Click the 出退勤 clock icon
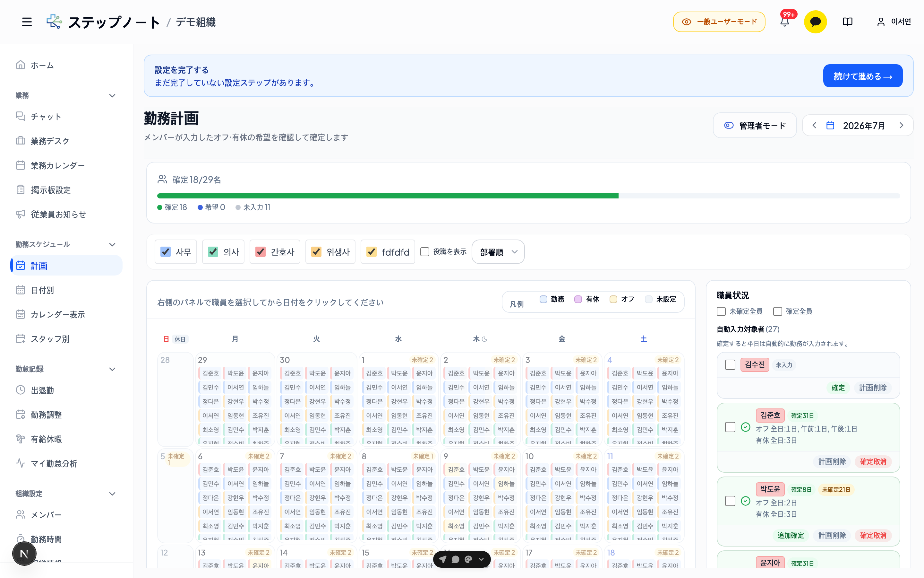Image resolution: width=924 pixels, height=578 pixels. tap(21, 390)
